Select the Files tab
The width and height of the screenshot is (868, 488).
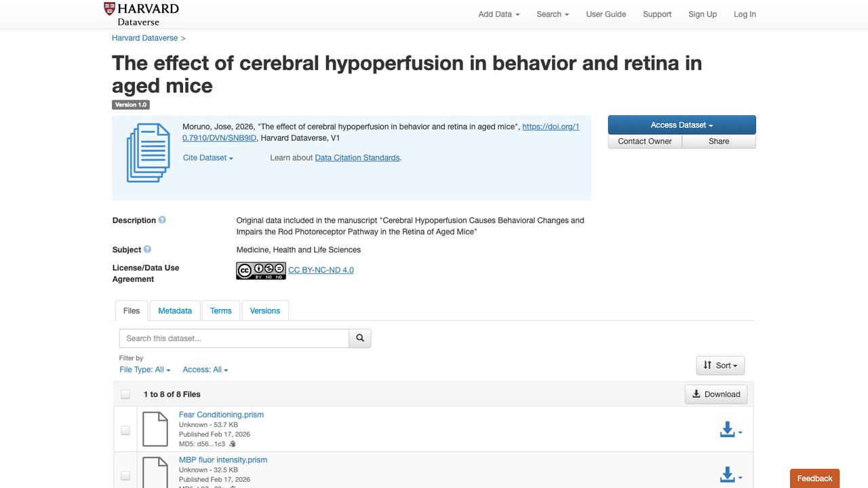click(132, 310)
